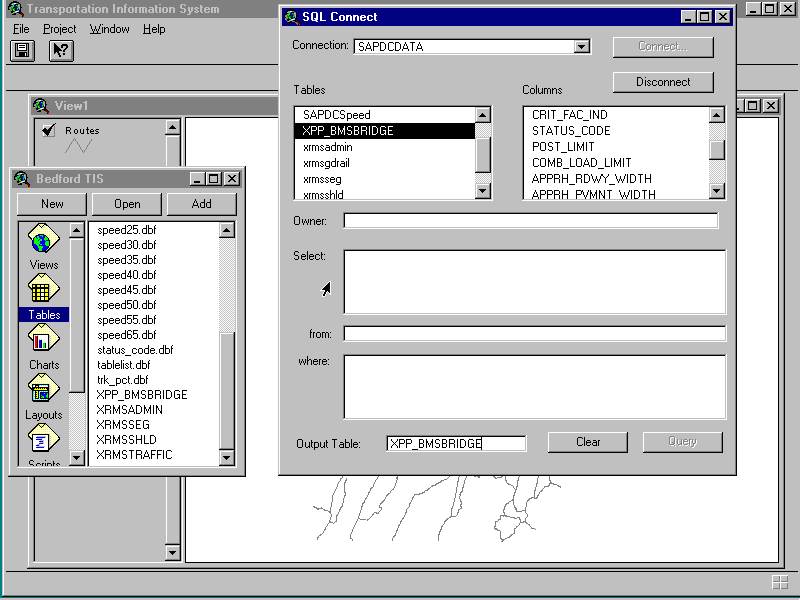Click the Add button in Bedford TIS
This screenshot has width=800, height=600.
pyautogui.click(x=201, y=204)
